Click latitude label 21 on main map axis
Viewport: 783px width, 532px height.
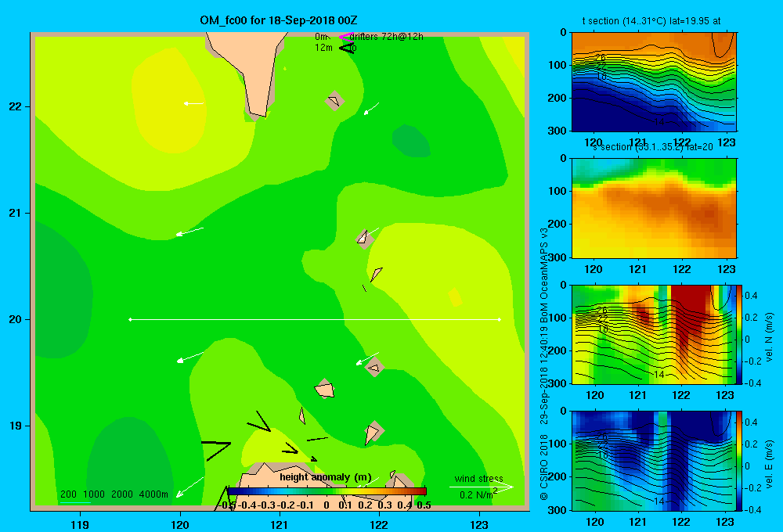click(16, 213)
